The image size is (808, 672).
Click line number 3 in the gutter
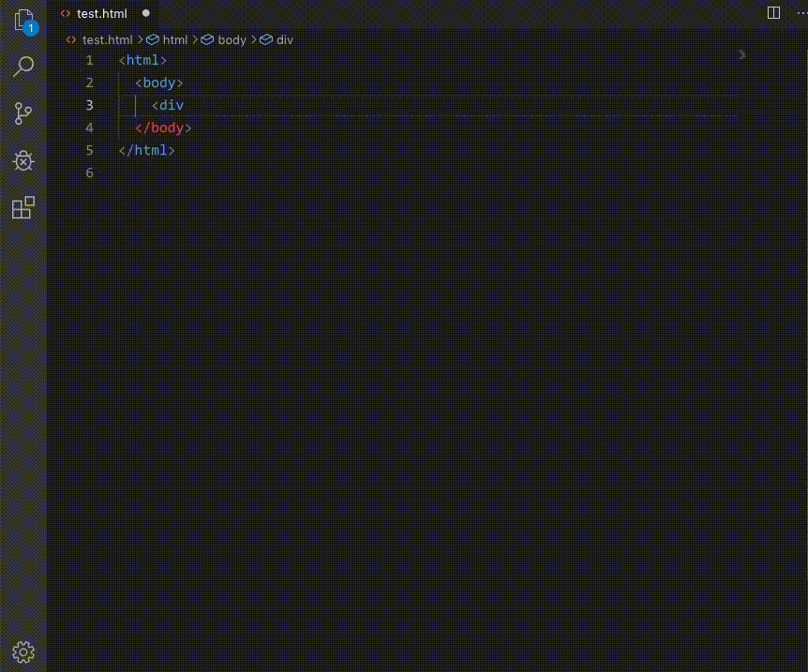point(89,105)
